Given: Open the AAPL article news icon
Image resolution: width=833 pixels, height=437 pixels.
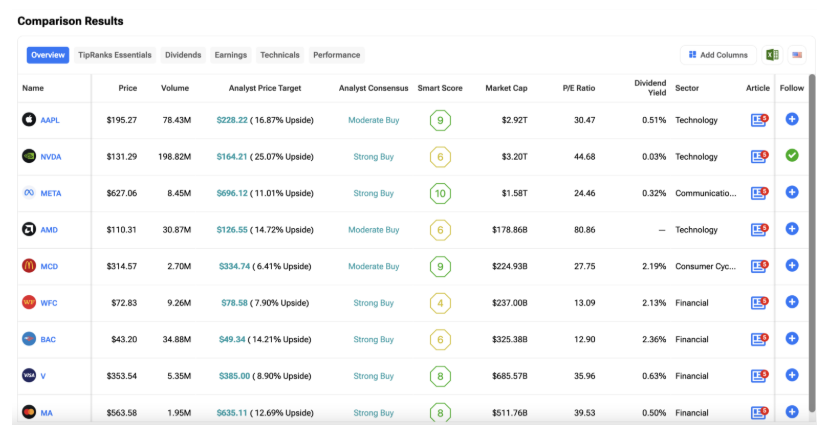Looking at the screenshot, I should (x=759, y=120).
